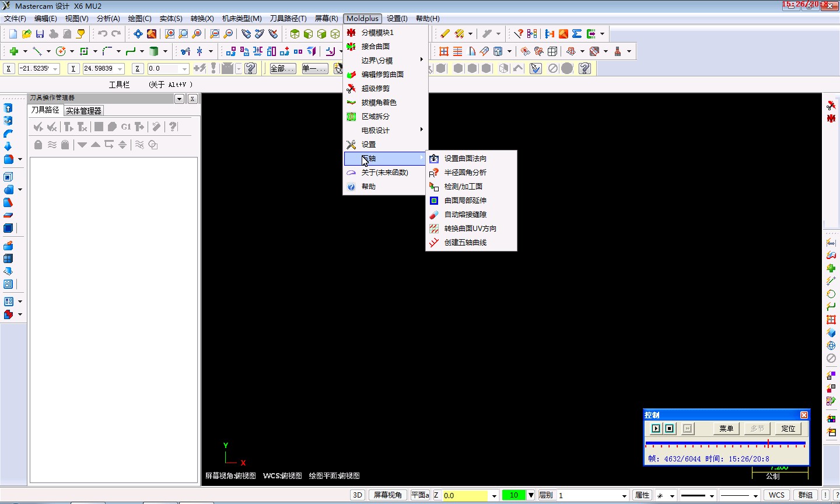Image resolution: width=840 pixels, height=504 pixels.
Task: Switch to the 刀具路径 tab
Action: coord(45,110)
